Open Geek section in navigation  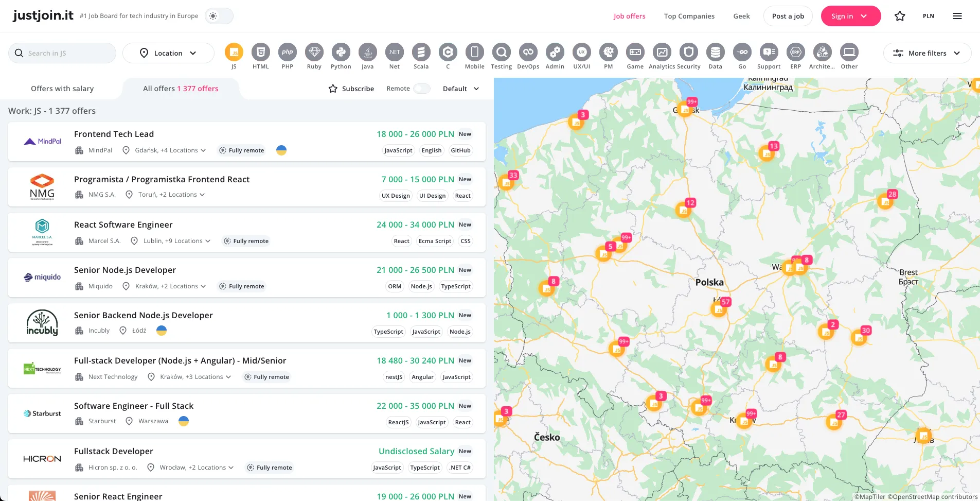741,16
